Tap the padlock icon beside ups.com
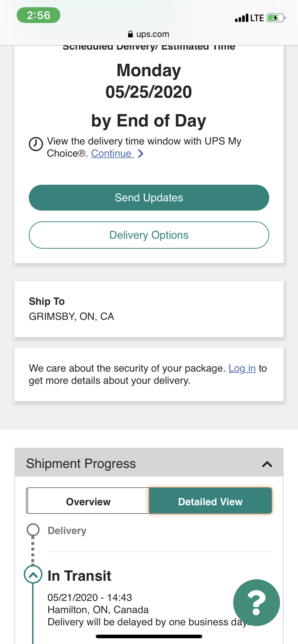This screenshot has height=644, width=298. pos(130,34)
